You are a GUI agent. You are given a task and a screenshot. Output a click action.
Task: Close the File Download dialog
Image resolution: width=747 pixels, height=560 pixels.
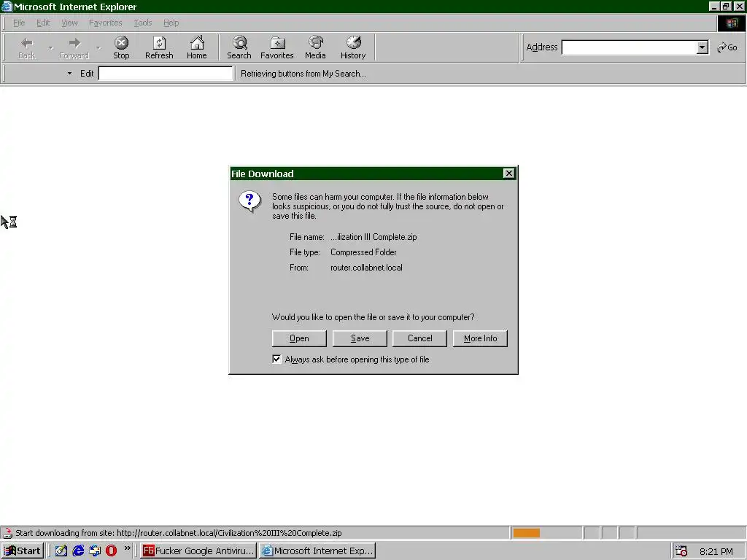pyautogui.click(x=508, y=174)
